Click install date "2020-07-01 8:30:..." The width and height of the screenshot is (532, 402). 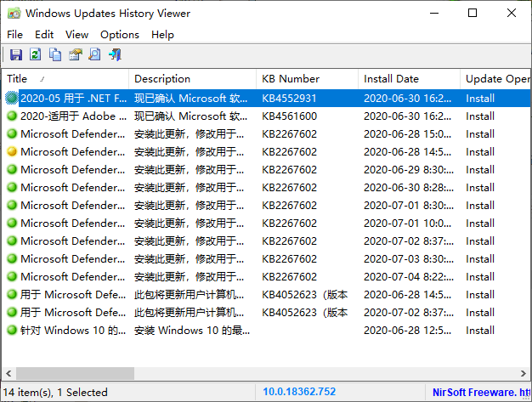point(409,205)
